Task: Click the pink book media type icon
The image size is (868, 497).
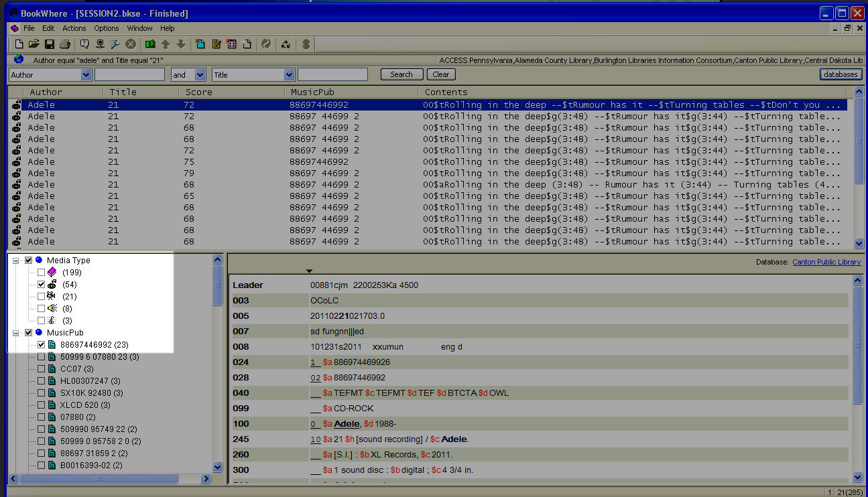Action: pyautogui.click(x=52, y=272)
